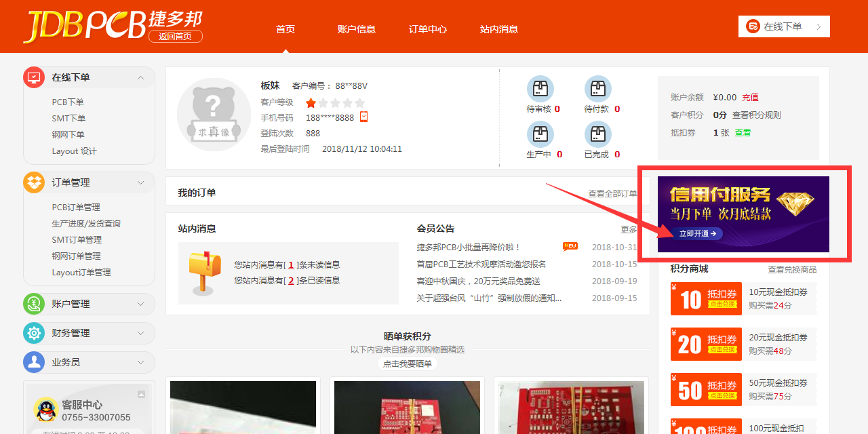Click the 待付款 box icon

pyautogui.click(x=598, y=89)
